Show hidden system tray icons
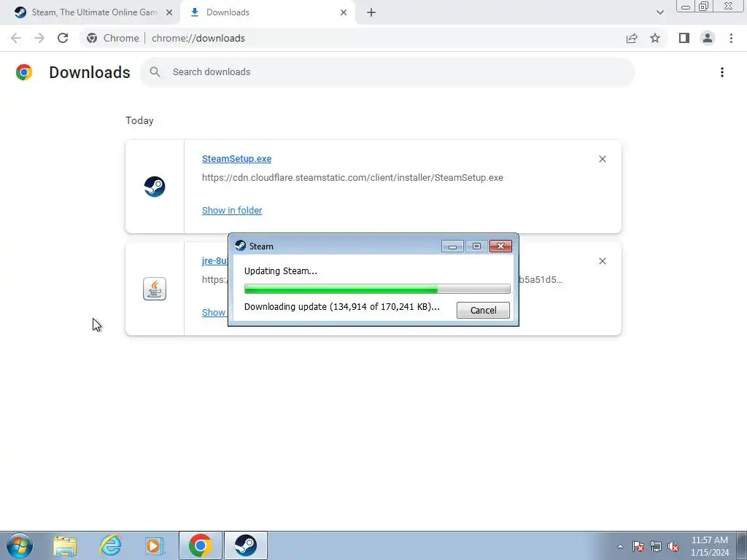Viewport: 747px width, 560px height. [620, 546]
